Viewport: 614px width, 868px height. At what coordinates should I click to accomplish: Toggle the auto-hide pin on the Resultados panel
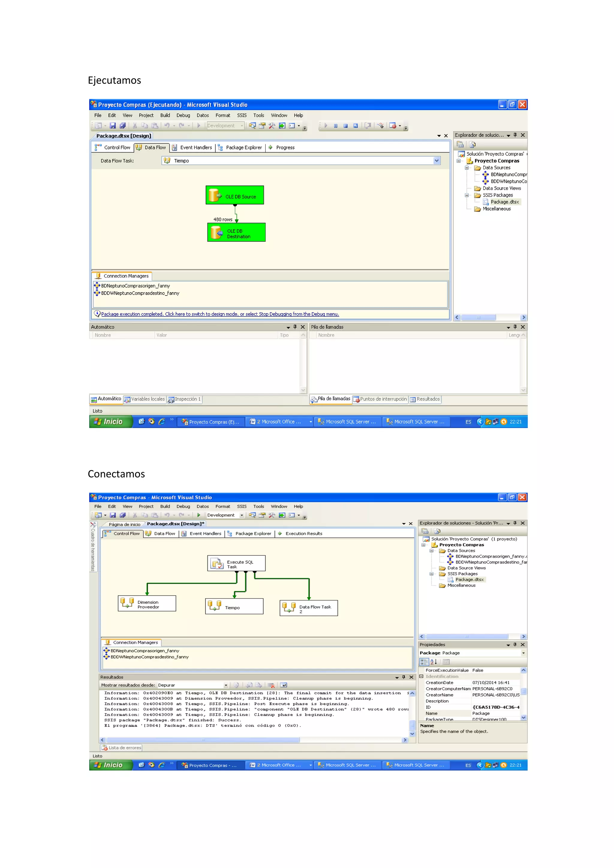coord(404,677)
